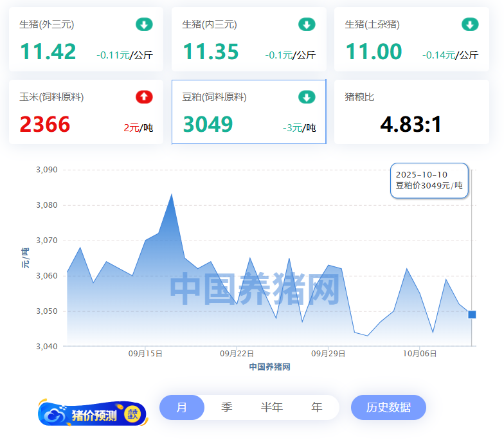Click the 11.00 土杂猪 price value

373,51
